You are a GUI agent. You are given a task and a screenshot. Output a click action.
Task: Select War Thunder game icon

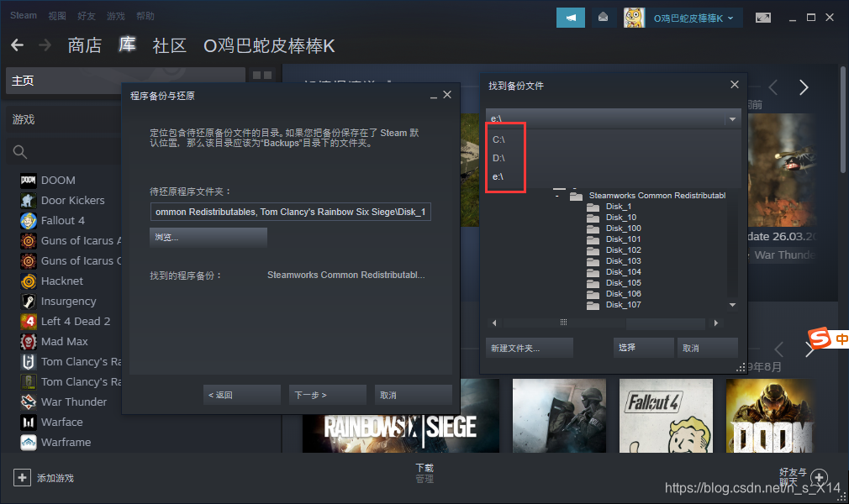coord(28,402)
